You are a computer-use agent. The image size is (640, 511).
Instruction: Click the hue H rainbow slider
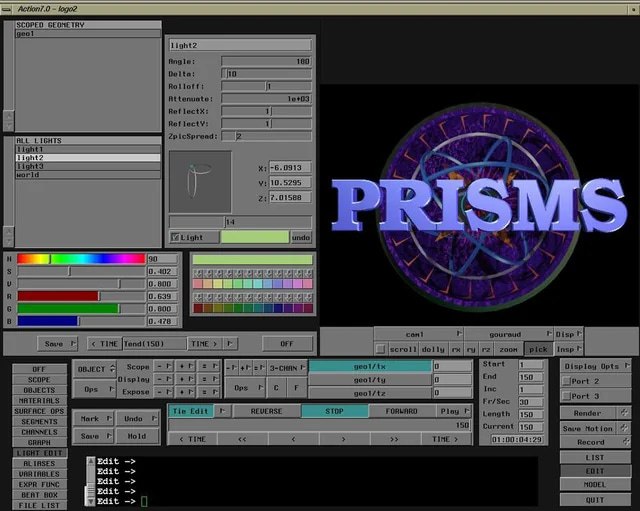click(81, 259)
